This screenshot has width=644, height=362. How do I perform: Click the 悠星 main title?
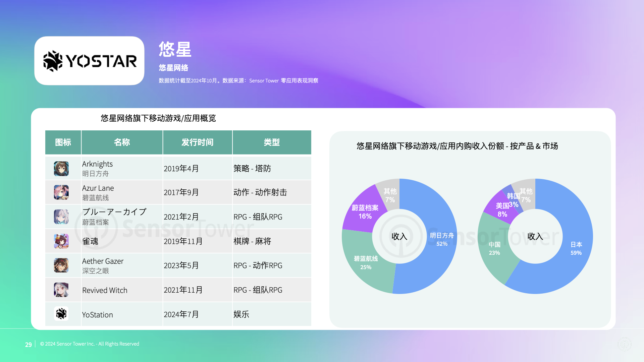(x=175, y=49)
